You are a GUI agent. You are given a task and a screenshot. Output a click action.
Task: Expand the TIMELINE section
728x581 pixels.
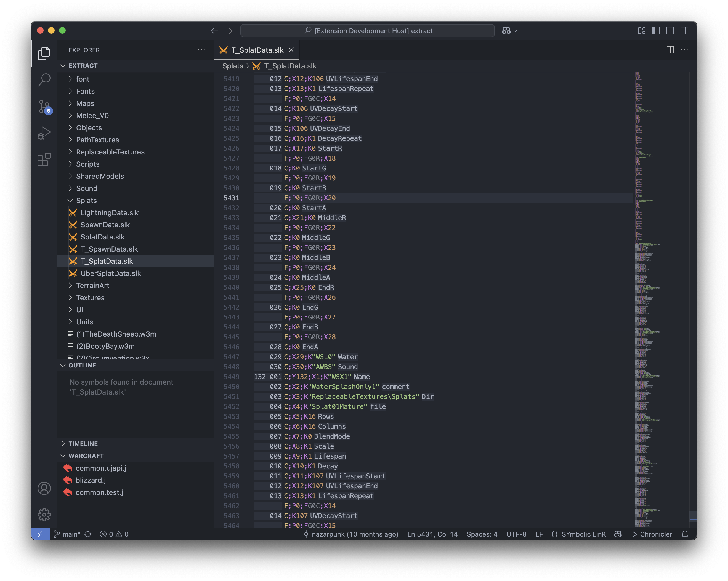tap(83, 444)
